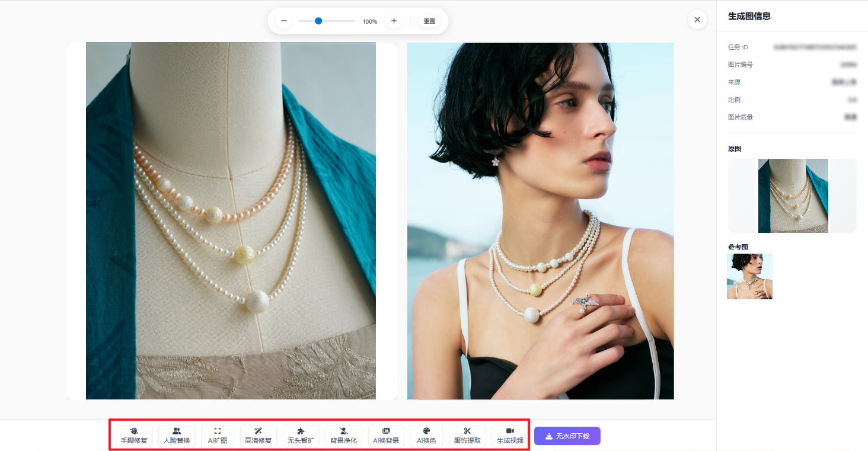Choose the 无头智扩 tool

tap(301, 436)
